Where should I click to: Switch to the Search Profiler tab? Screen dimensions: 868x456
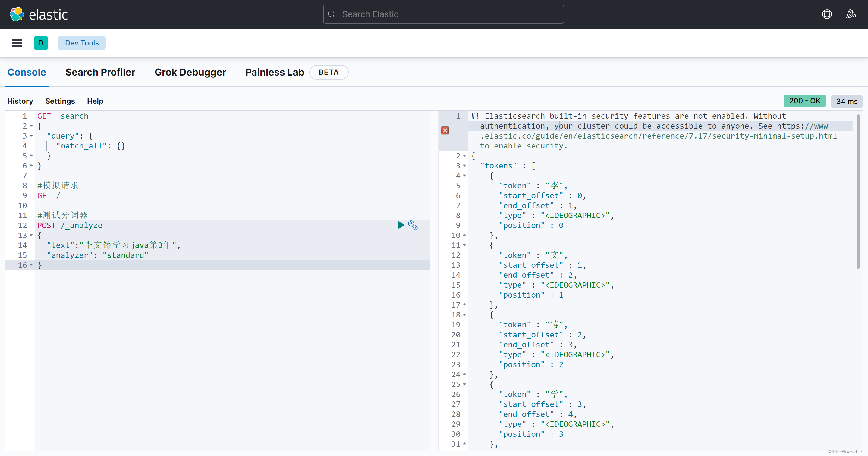[x=100, y=72]
